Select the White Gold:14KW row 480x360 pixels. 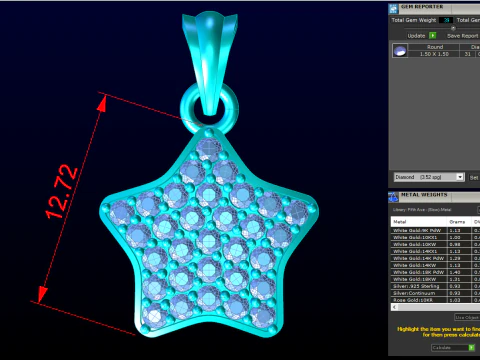(435, 265)
